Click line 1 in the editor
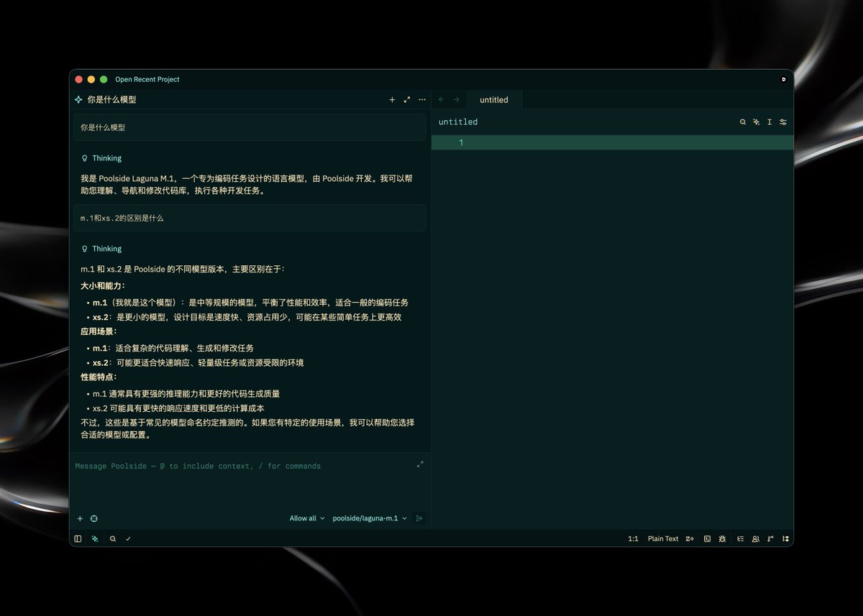 pos(613,143)
